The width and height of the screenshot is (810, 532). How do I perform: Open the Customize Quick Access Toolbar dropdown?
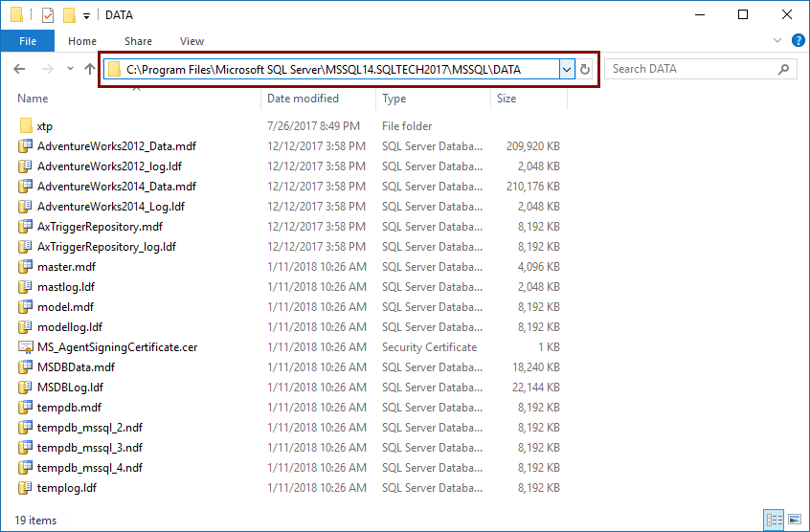87,16
